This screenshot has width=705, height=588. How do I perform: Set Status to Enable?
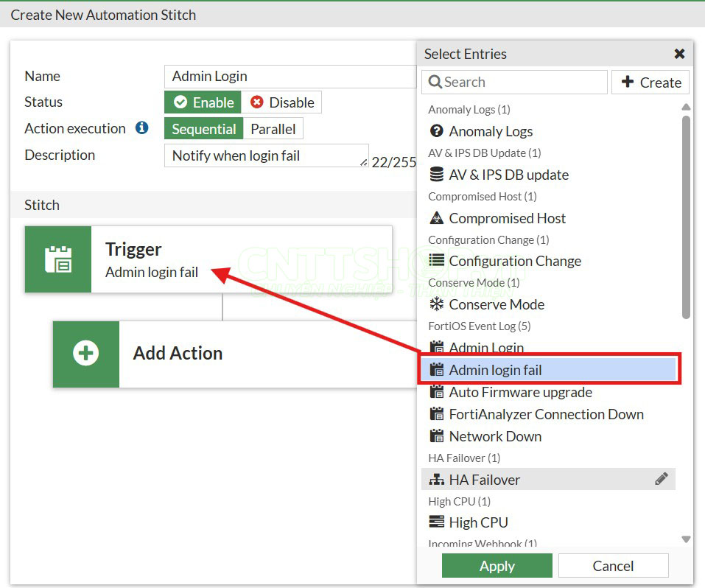click(203, 102)
